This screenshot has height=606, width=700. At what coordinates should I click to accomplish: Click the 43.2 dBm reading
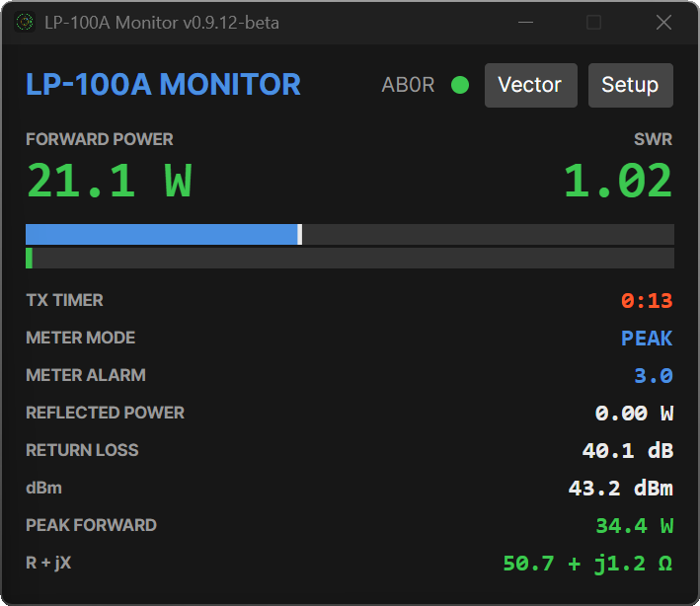[x=621, y=489]
